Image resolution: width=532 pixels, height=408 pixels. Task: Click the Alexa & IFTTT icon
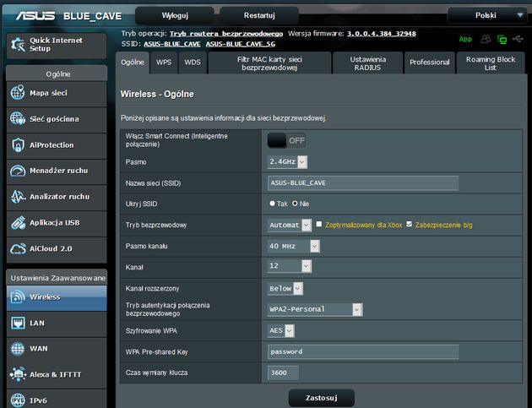[x=18, y=374]
